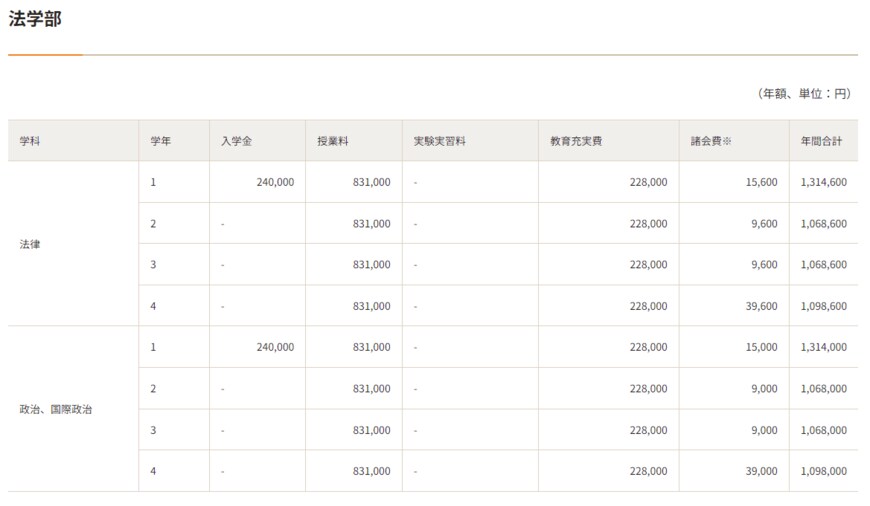Select the 15,600 fees cell
Screen dimensions: 870x506
(761, 182)
